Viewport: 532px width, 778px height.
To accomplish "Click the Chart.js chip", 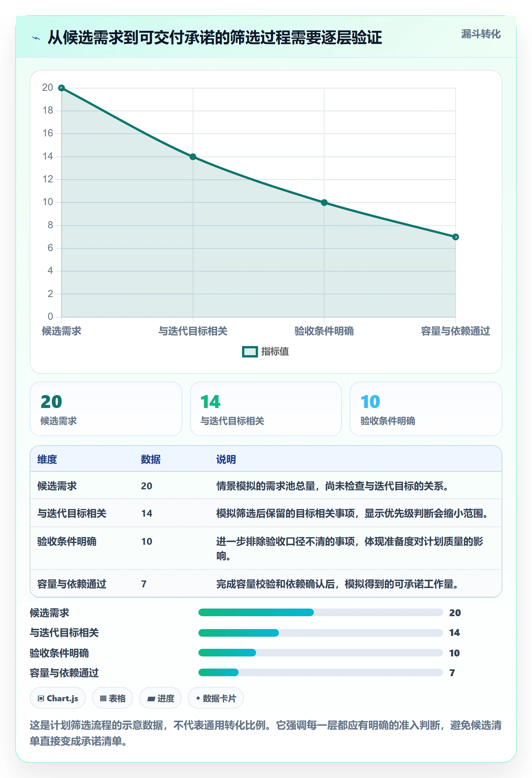I will (x=58, y=698).
